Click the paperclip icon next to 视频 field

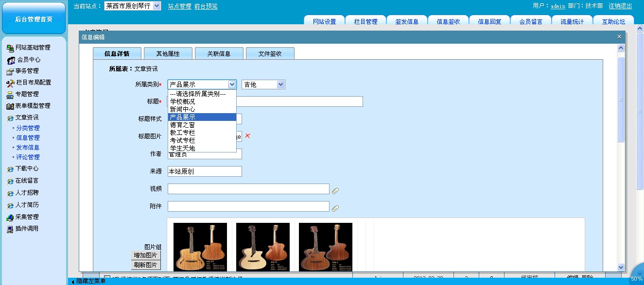pos(335,191)
